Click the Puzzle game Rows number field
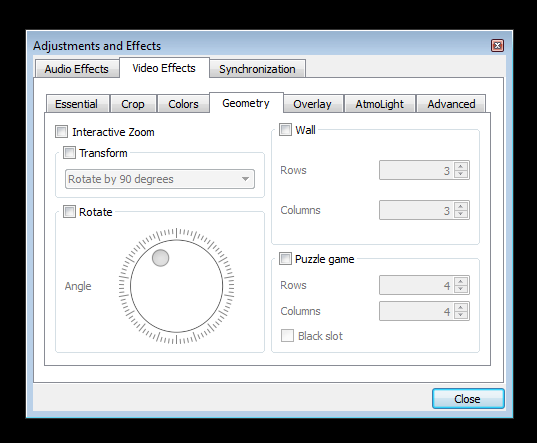 (x=416, y=285)
